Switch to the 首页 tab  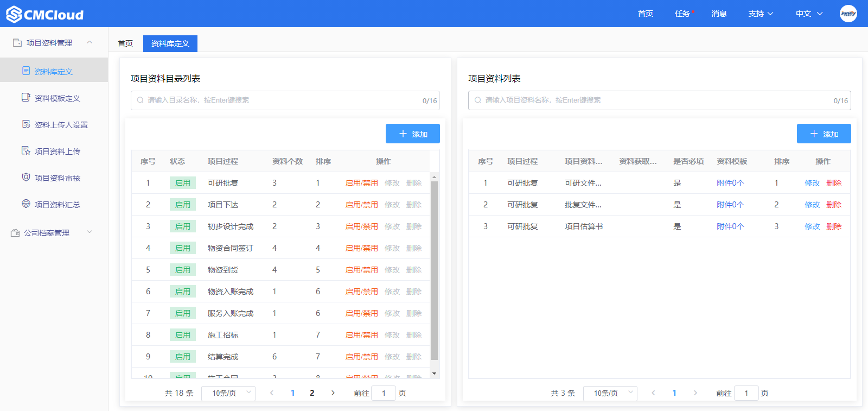pos(125,43)
